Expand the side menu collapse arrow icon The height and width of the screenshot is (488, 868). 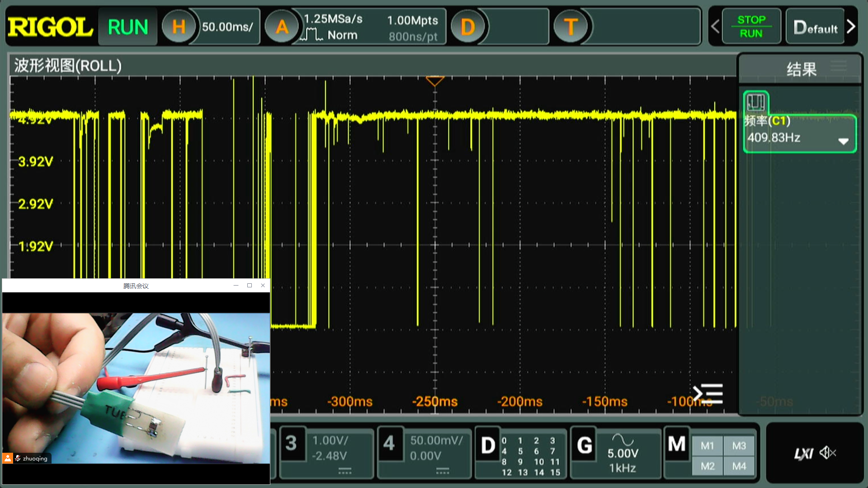coord(708,394)
